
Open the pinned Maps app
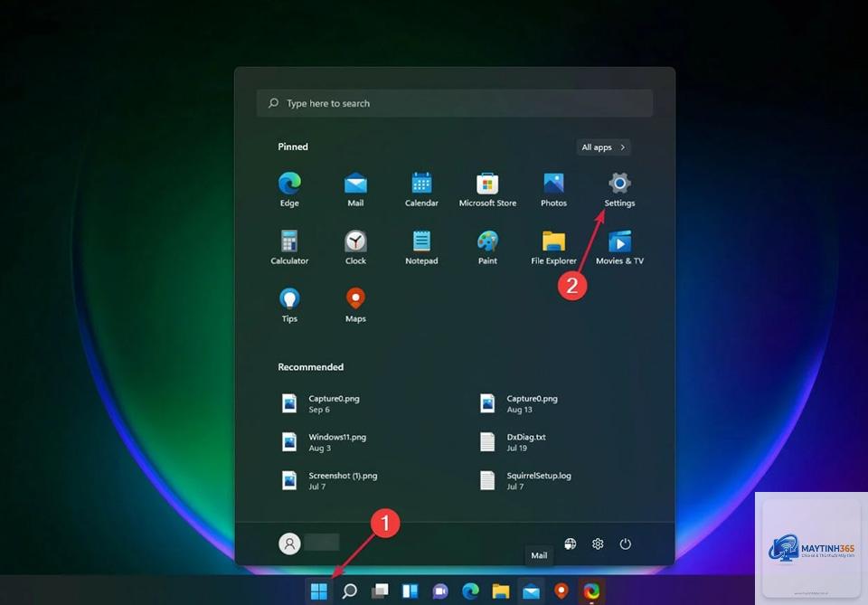click(355, 306)
